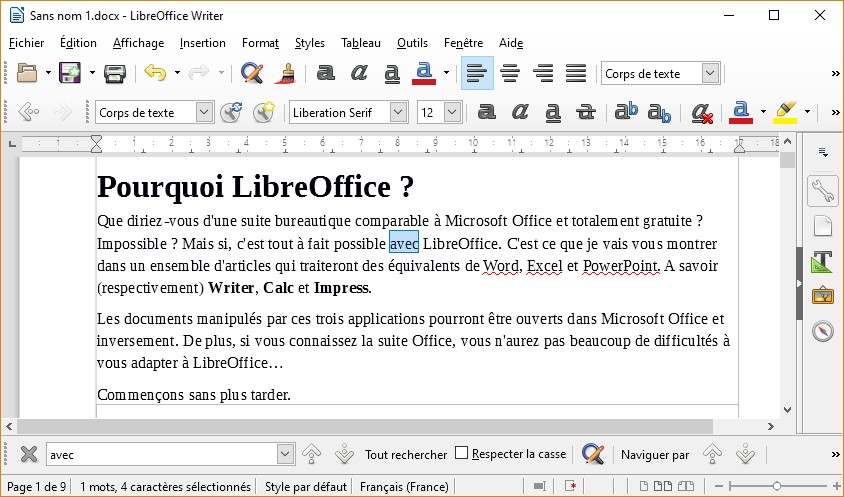Open font color arrow beside highlighter
The image size is (844, 497).
pos(763,112)
